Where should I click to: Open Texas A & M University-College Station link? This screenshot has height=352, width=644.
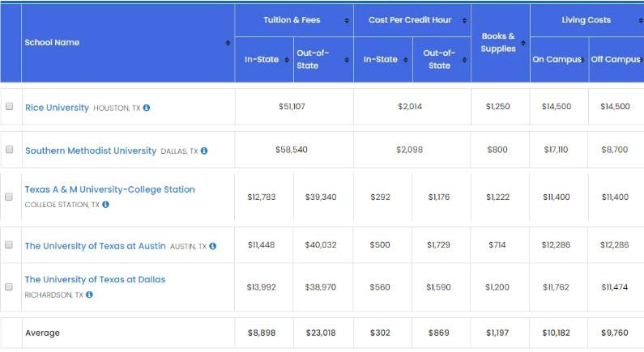(109, 189)
